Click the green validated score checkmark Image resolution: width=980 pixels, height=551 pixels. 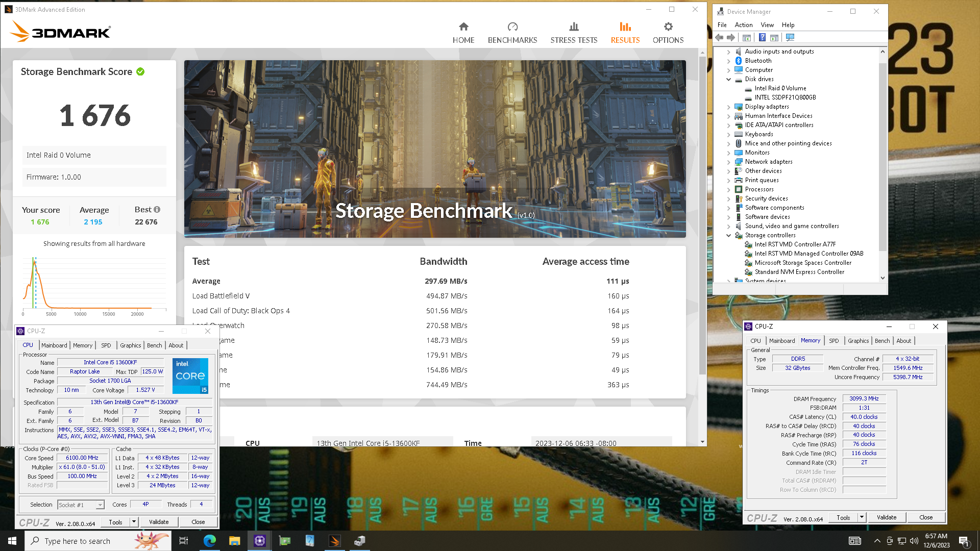point(140,72)
